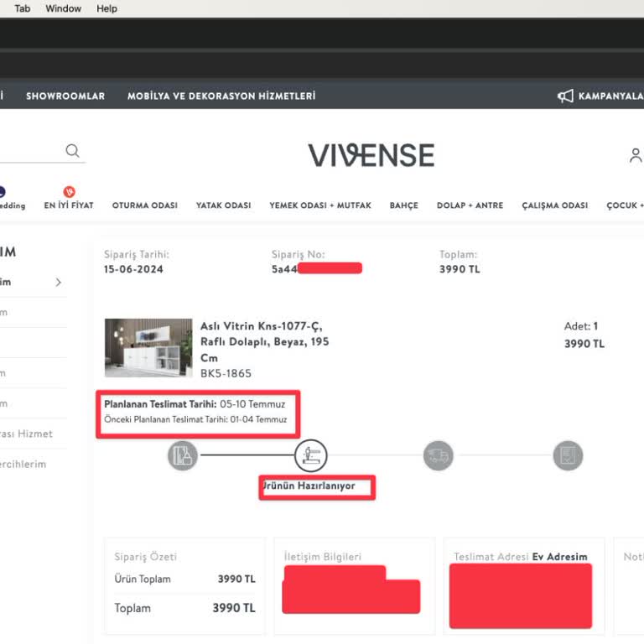The height and width of the screenshot is (644, 644).
Task: Click Adet: 1 quantity text
Action: (581, 326)
